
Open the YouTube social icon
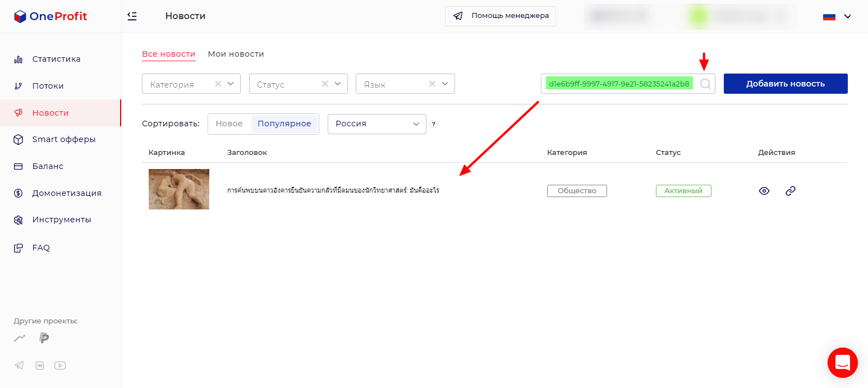[x=60, y=366]
